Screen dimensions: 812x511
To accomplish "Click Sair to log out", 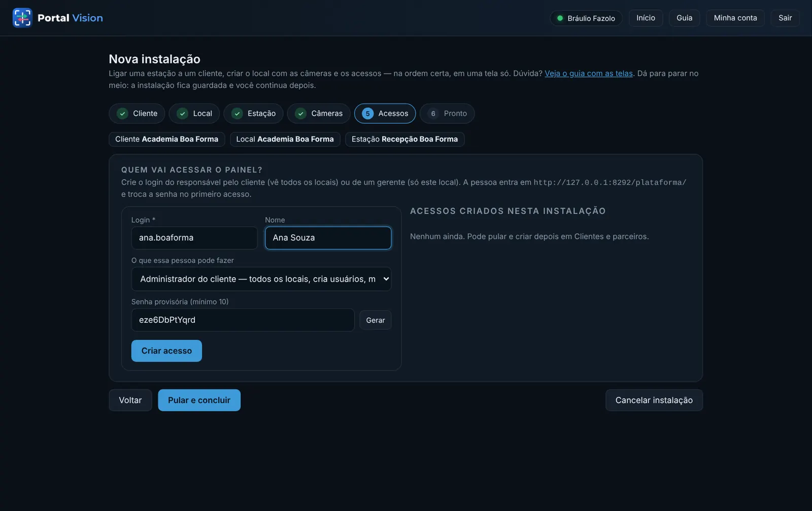I will click(785, 18).
